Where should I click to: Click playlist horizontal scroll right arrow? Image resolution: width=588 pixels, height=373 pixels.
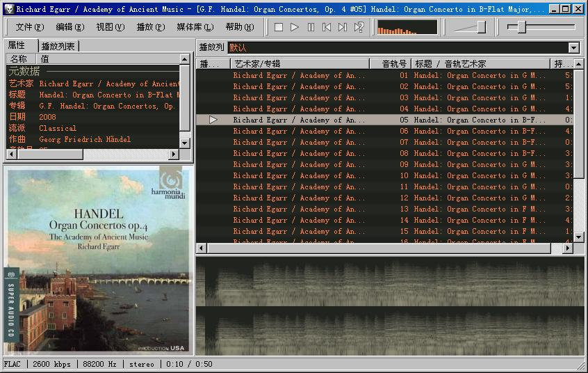[x=568, y=248]
